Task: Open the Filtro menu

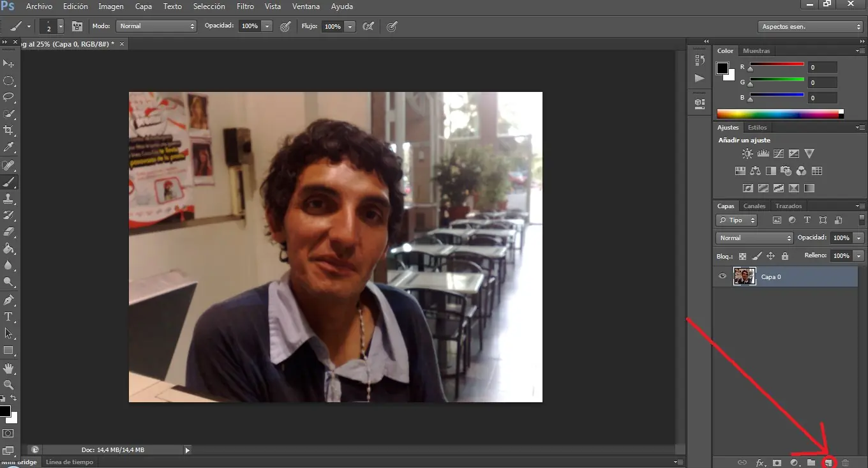Action: pyautogui.click(x=245, y=6)
